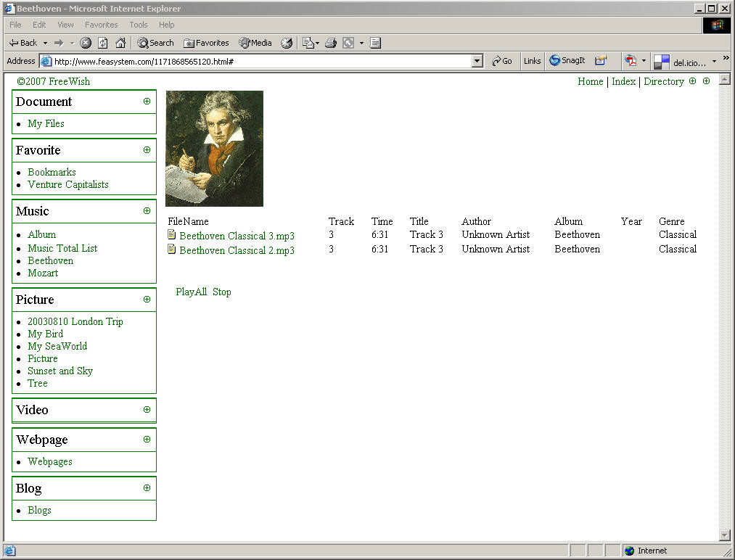Click the vertical scrollbar down arrow
The image size is (735, 560).
[724, 535]
